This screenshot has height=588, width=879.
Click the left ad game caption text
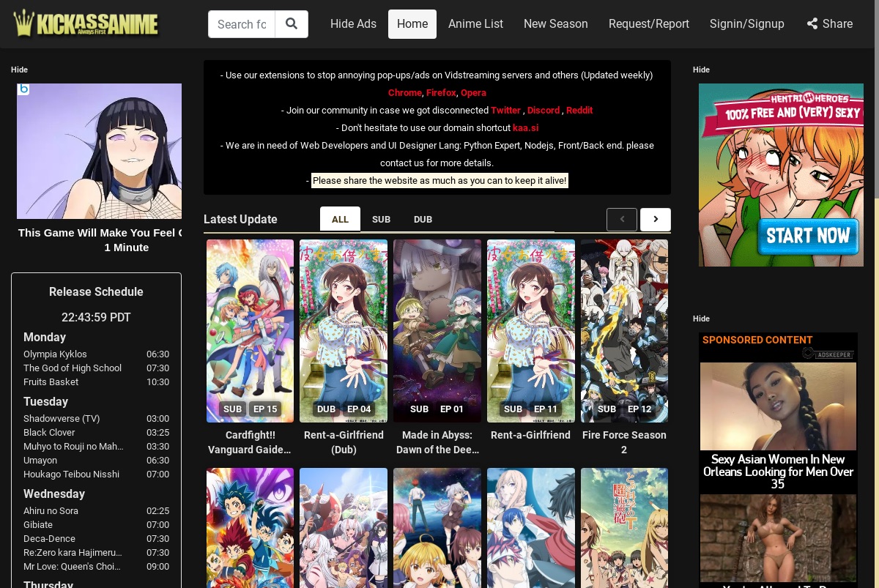pyautogui.click(x=100, y=240)
